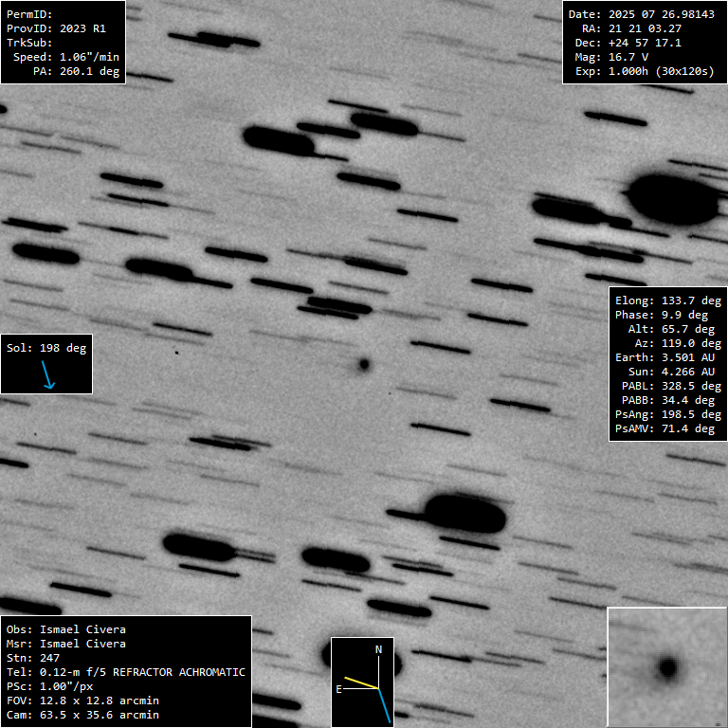Viewport: 728px width, 728px height.
Task: Click the comet thumbnail inset
Action: tap(667, 667)
